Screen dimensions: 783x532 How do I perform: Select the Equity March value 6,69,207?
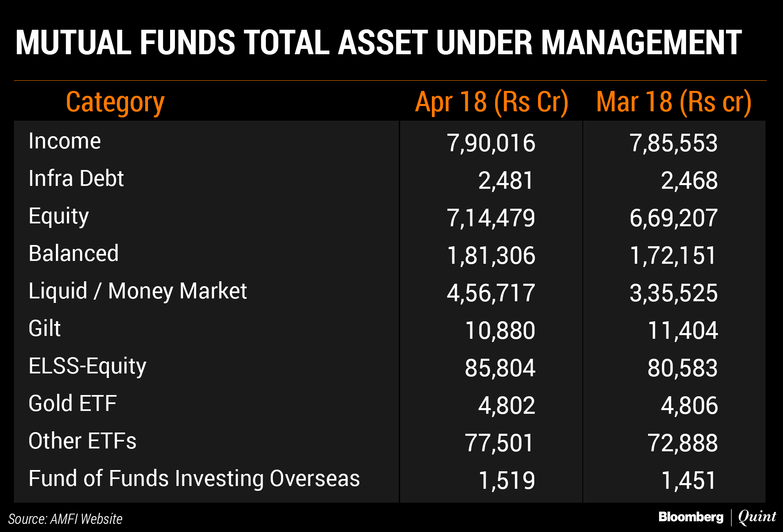click(x=674, y=218)
